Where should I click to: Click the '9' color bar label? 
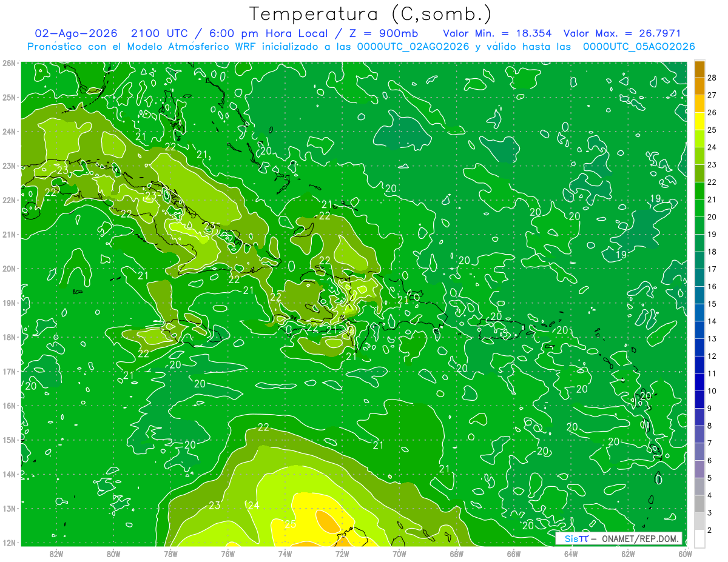710,408
